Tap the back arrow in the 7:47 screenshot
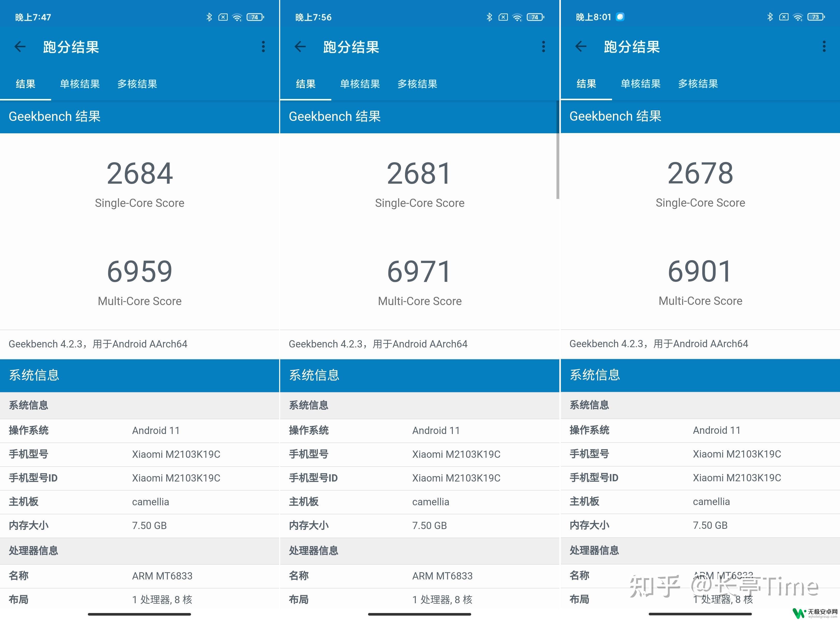The width and height of the screenshot is (840, 620). coord(20,47)
